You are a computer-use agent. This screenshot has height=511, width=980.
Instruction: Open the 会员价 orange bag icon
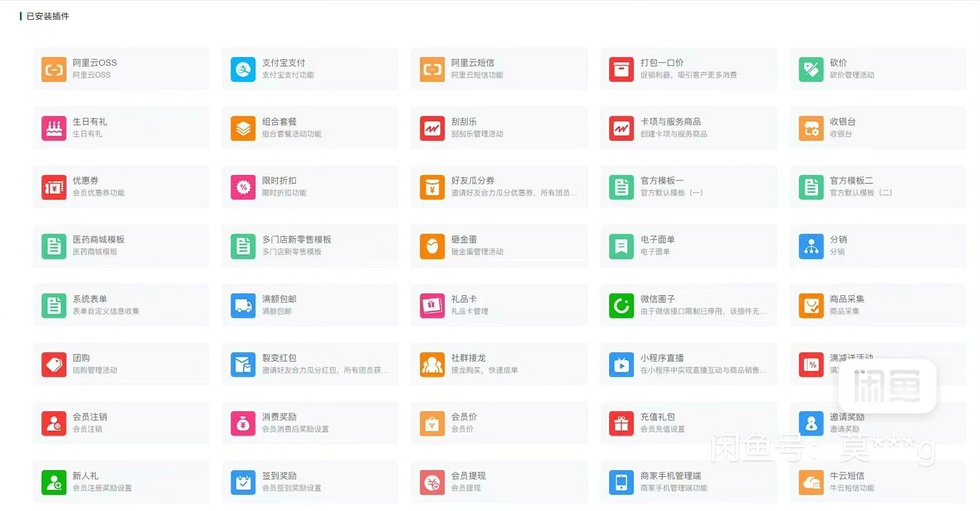tap(432, 424)
